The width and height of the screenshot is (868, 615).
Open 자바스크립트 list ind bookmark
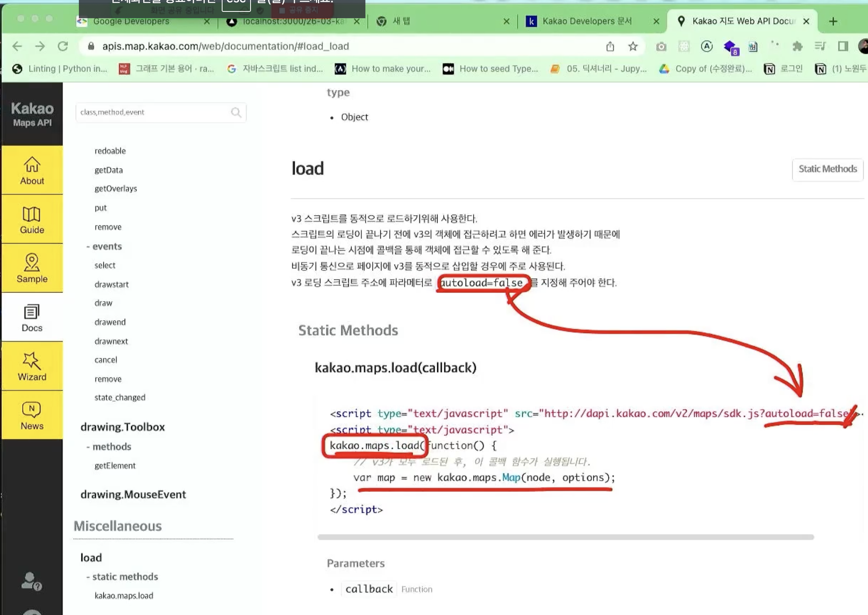[x=275, y=69]
